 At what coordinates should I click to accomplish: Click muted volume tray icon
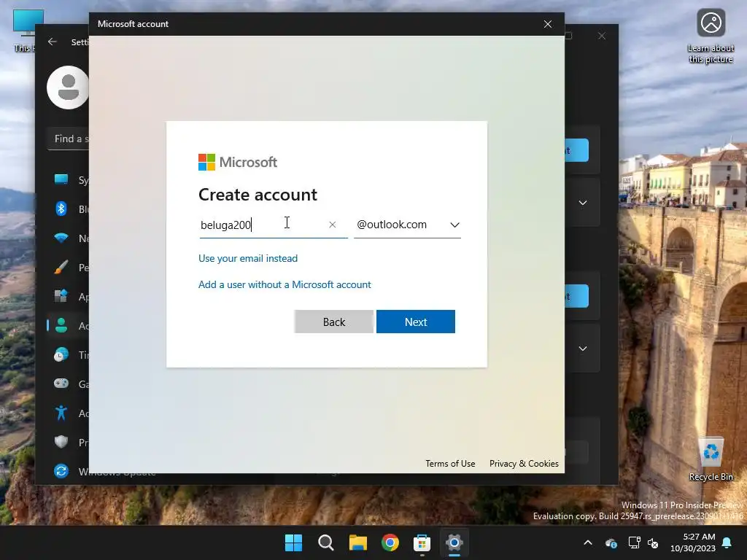(x=653, y=542)
